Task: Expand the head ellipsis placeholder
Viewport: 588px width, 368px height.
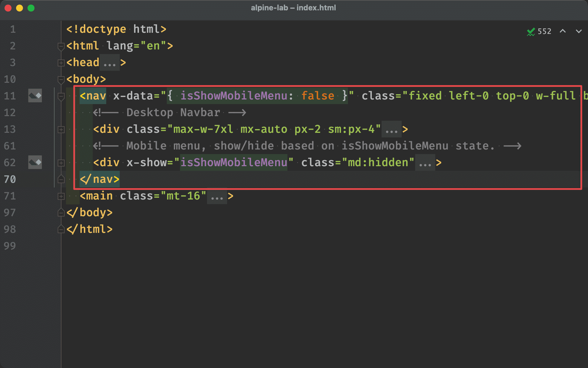Action: click(x=110, y=63)
